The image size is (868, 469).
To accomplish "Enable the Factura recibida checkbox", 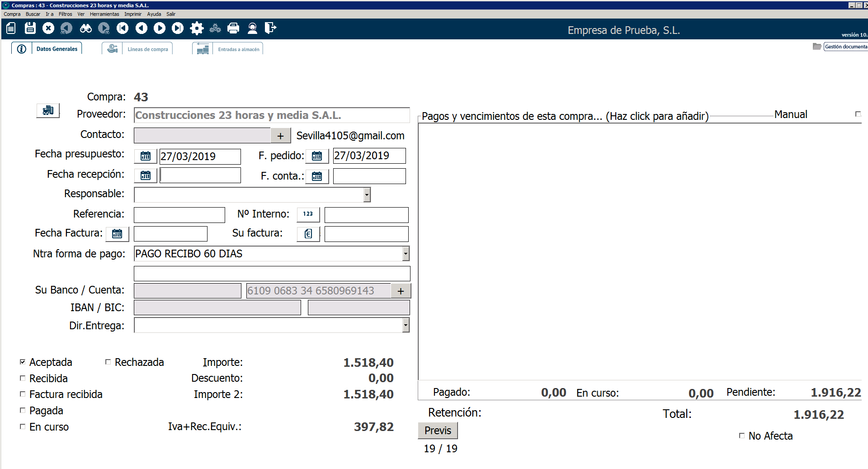I will click(x=23, y=394).
